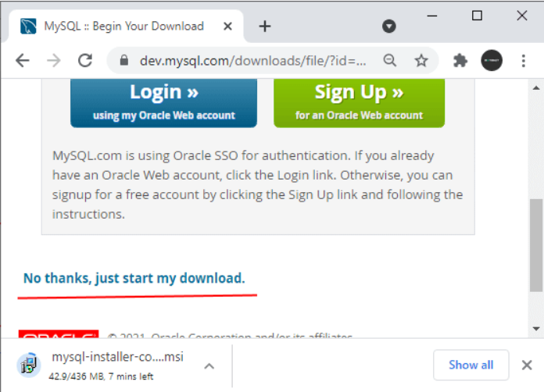Click the padlock site info icon
The width and height of the screenshot is (544, 392).
pyautogui.click(x=123, y=61)
